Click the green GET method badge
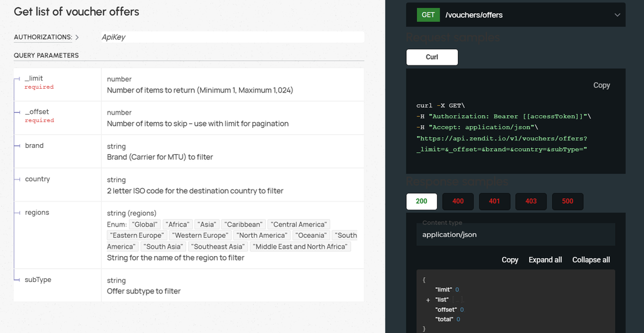 click(x=428, y=15)
